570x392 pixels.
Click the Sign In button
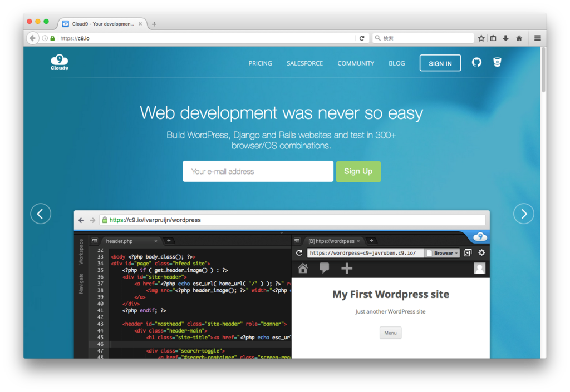[x=440, y=63]
